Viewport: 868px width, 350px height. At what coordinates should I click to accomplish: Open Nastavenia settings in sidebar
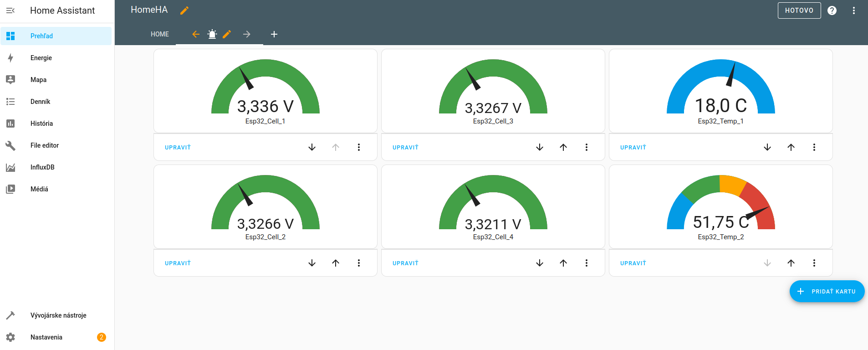click(x=46, y=337)
